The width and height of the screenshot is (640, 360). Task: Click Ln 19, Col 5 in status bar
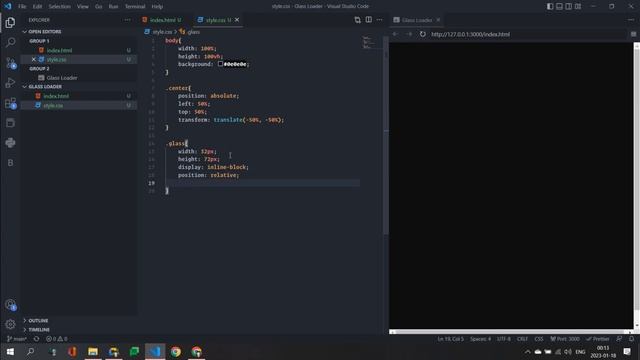(451, 339)
